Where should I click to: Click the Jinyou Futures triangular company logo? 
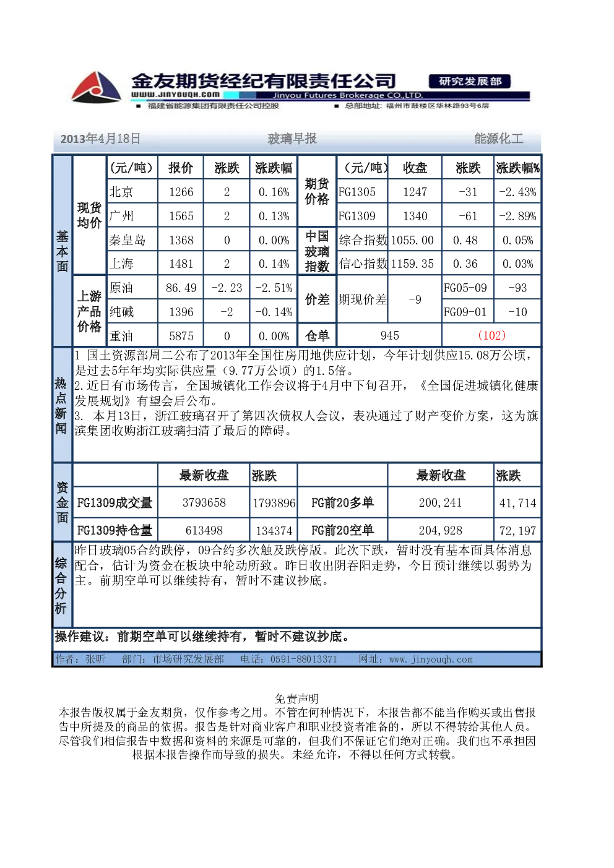tap(96, 87)
